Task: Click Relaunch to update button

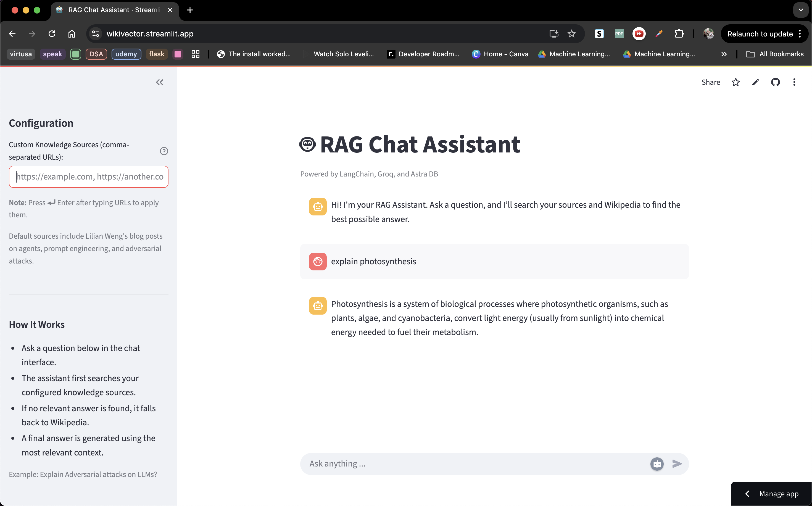Action: click(x=764, y=34)
